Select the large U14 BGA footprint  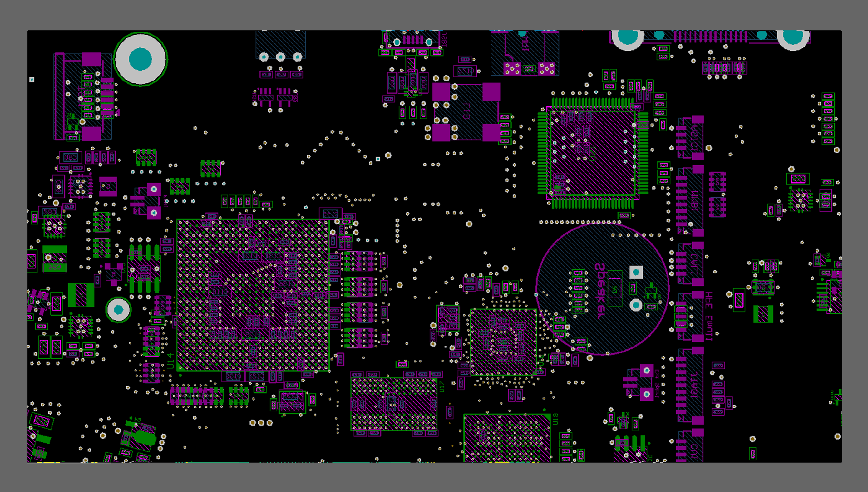(x=253, y=295)
